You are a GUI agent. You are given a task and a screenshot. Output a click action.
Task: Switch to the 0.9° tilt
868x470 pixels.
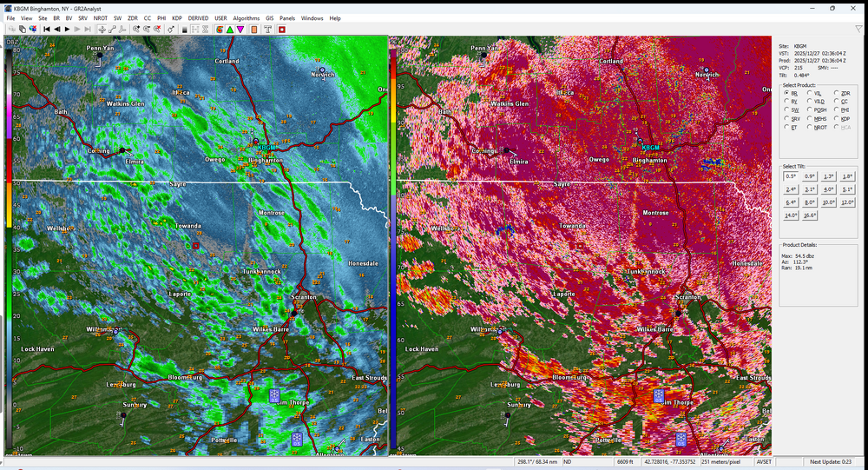click(x=809, y=176)
